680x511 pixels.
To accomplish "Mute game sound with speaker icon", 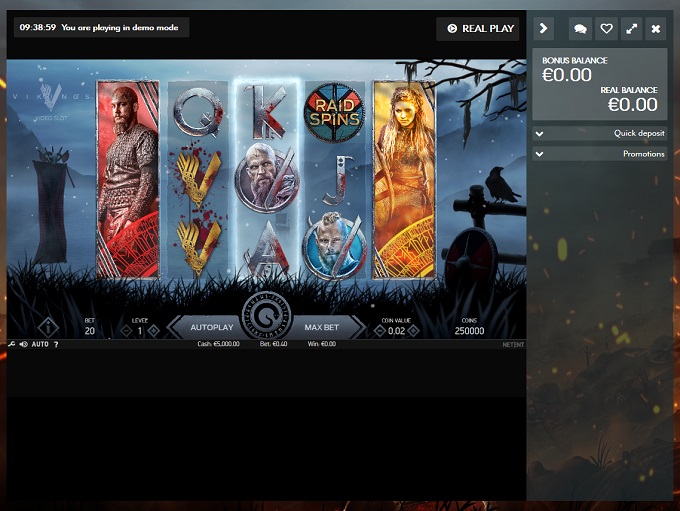I will [23, 344].
